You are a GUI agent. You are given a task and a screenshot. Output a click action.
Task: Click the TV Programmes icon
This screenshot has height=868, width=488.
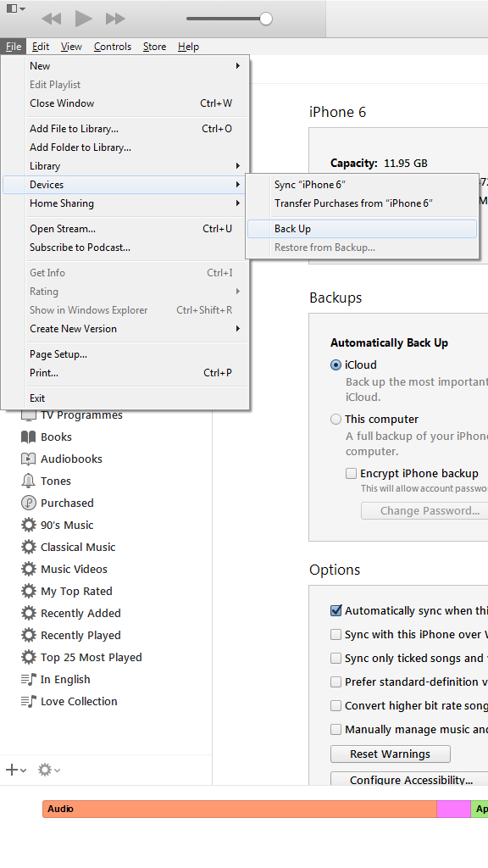28,415
